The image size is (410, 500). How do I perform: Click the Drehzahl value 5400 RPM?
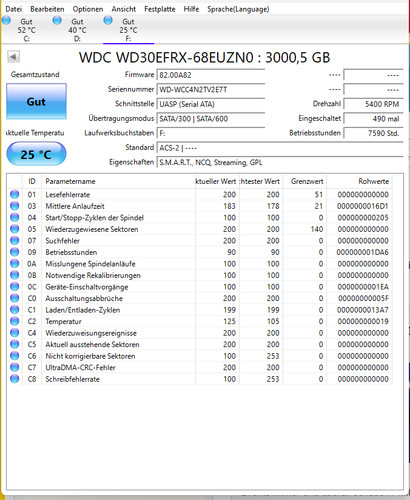click(373, 104)
